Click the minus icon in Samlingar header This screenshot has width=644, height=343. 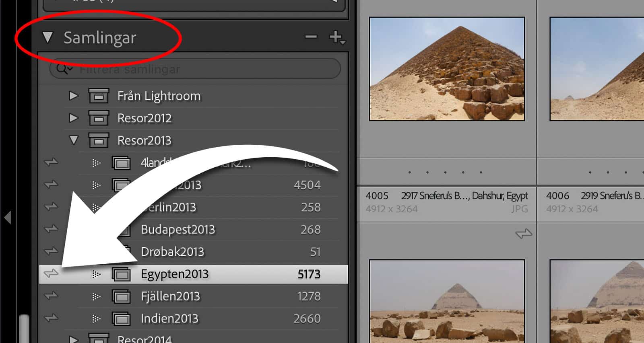(x=311, y=37)
